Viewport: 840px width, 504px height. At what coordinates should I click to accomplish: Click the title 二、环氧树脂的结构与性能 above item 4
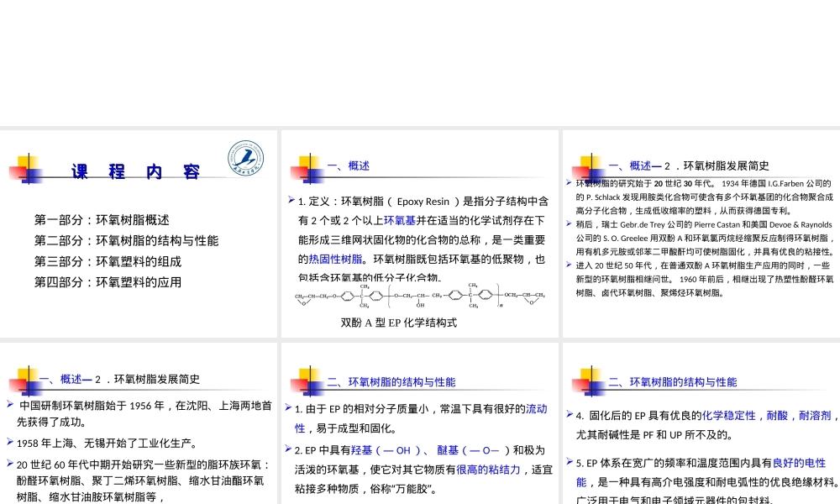(673, 382)
